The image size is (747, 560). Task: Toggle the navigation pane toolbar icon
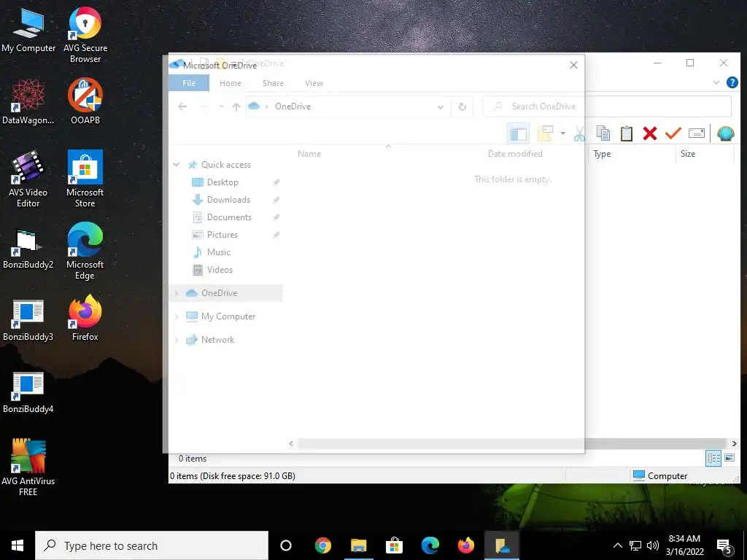pyautogui.click(x=519, y=134)
